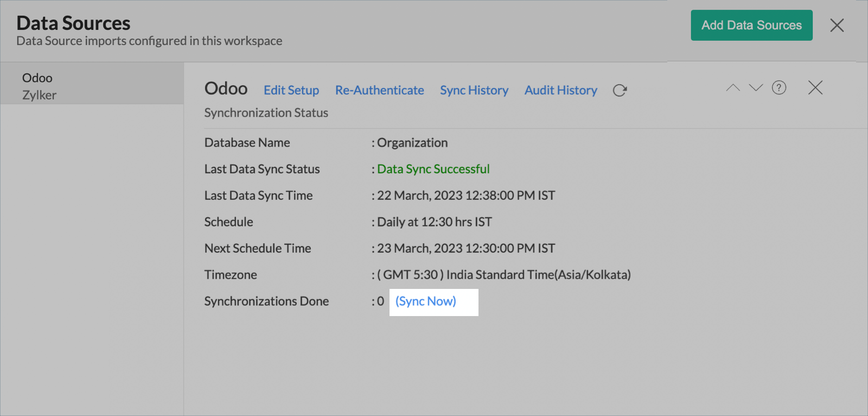868x416 pixels.
Task: Click the Add Data Sources button
Action: coord(751,26)
